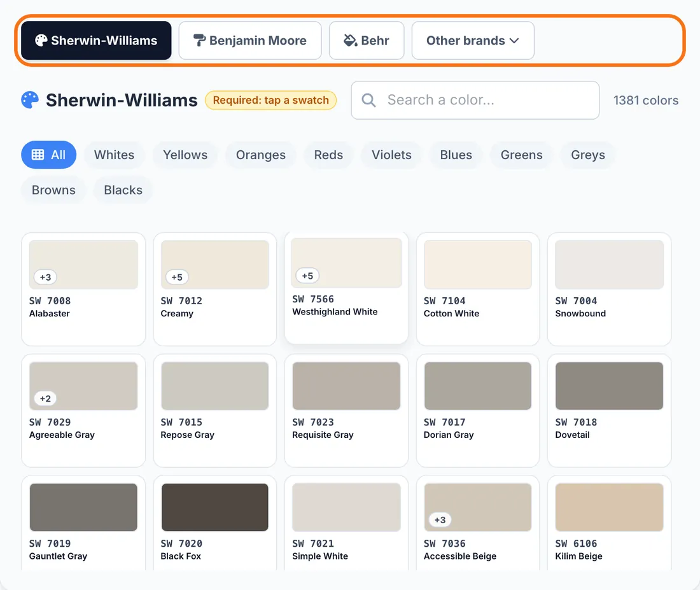
Task: Filter by Oranges
Action: [261, 155]
